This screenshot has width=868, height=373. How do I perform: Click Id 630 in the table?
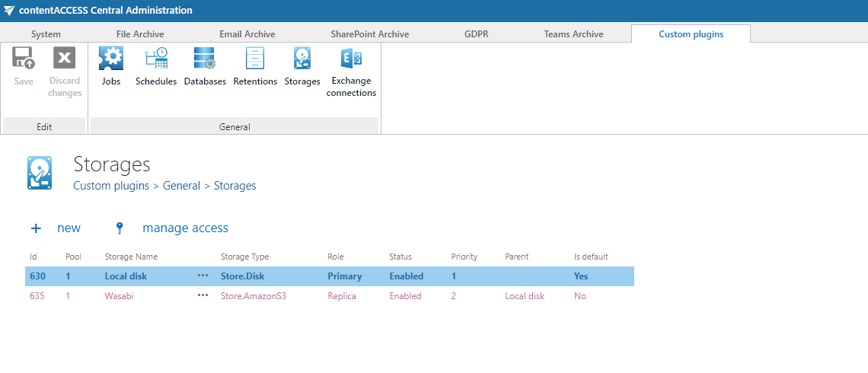37,276
